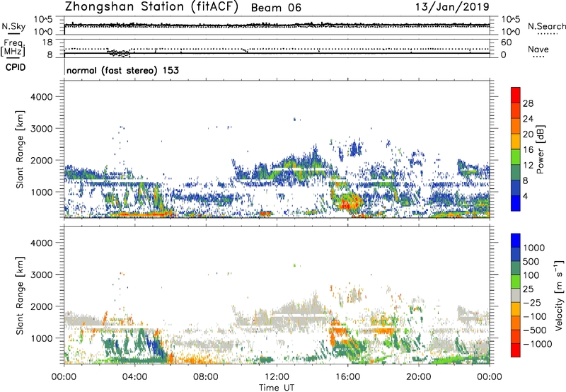This screenshot has width=566, height=392.
Task: Click the left "10^5" N.Sky axis tick
Action: (43, 20)
